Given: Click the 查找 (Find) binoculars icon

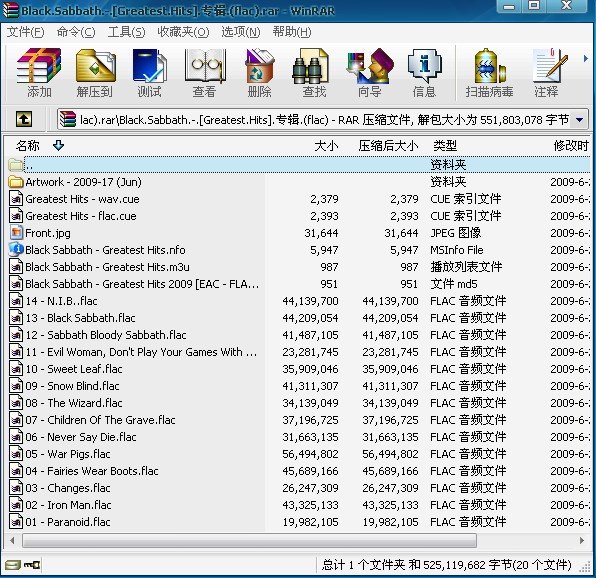Looking at the screenshot, I should pos(311,65).
